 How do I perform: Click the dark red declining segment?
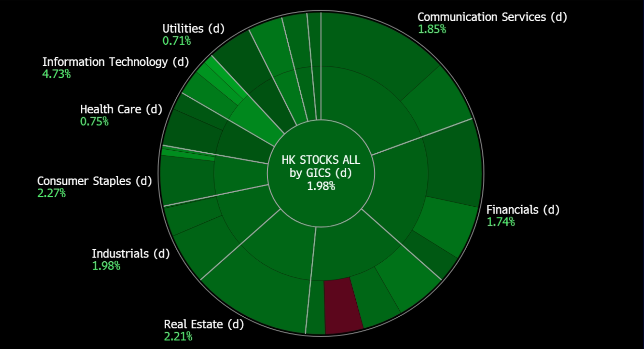click(x=343, y=306)
